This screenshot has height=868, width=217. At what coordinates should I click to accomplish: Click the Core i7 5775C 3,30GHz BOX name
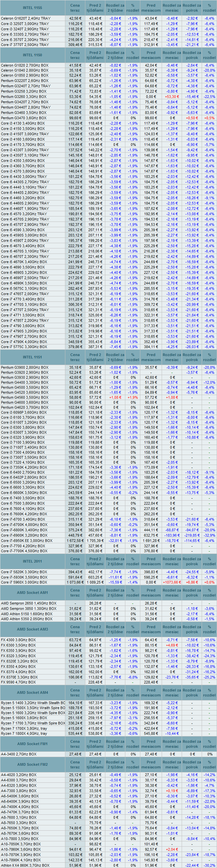24,347
